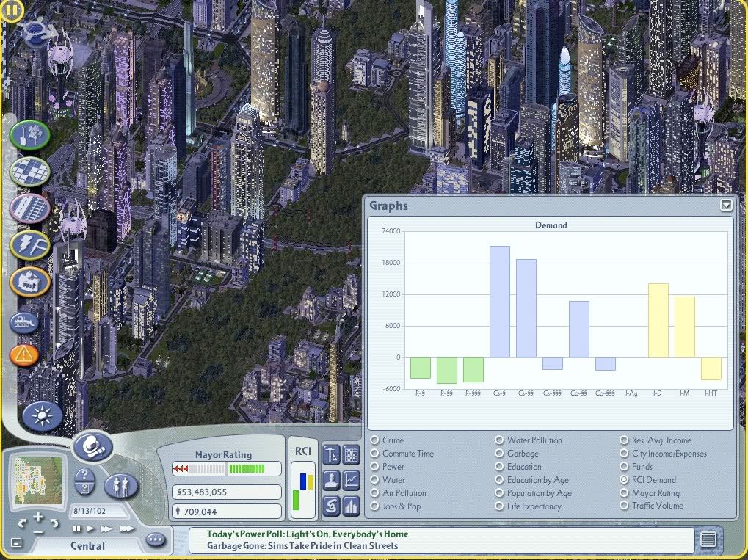748x560 pixels.
Task: Open the Civic buildings tools icon
Action: point(30,281)
